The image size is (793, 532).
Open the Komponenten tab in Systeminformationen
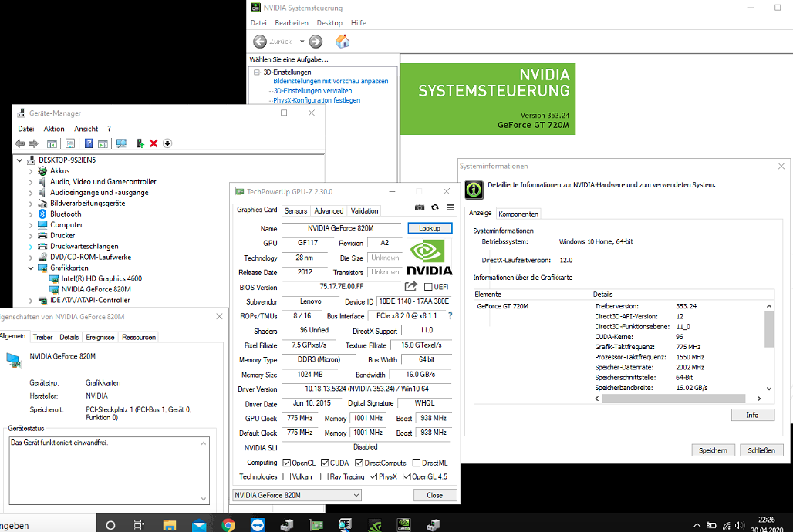tap(518, 214)
